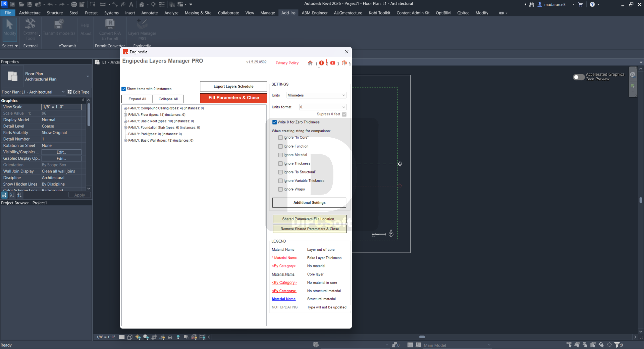The width and height of the screenshot is (644, 349).
Task: Open the Architecture ribbon tab
Action: coord(30,13)
